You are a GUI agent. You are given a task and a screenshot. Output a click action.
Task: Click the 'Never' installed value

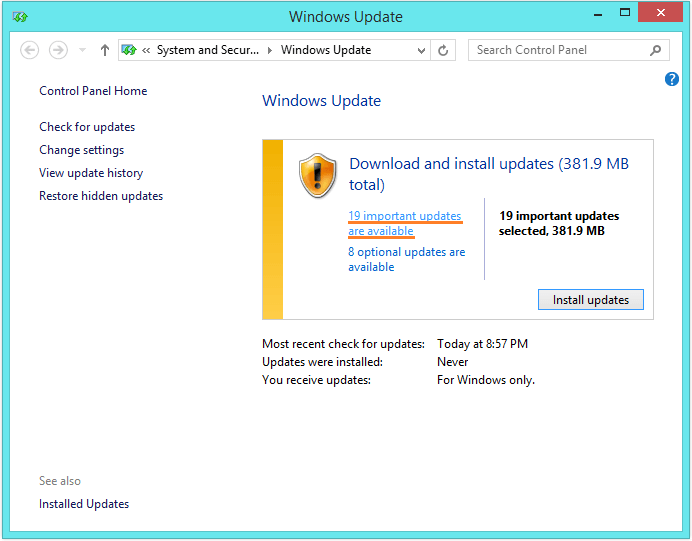click(x=452, y=362)
